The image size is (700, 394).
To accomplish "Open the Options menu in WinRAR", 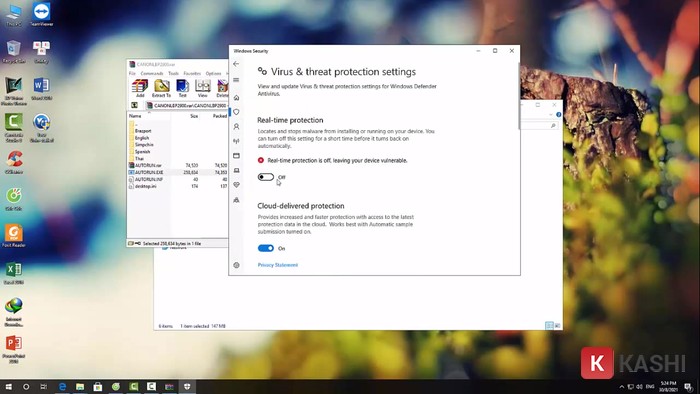I will (x=213, y=73).
